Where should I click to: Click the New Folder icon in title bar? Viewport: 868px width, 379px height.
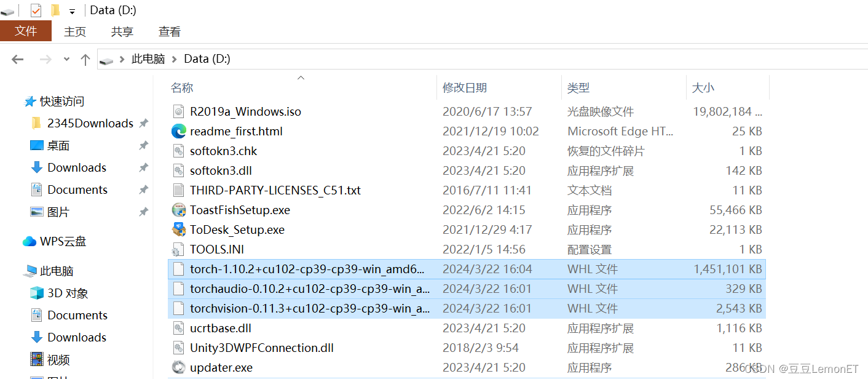point(55,10)
